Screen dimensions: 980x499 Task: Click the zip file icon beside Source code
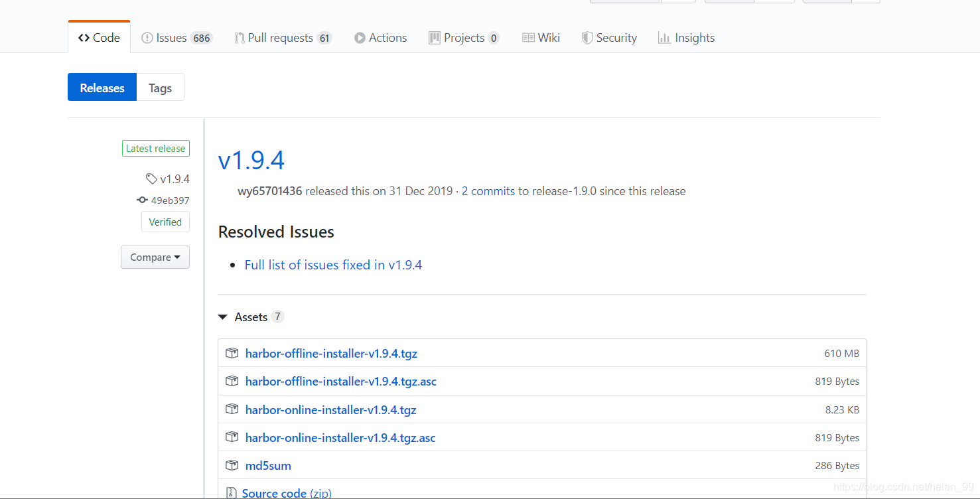tap(232, 493)
